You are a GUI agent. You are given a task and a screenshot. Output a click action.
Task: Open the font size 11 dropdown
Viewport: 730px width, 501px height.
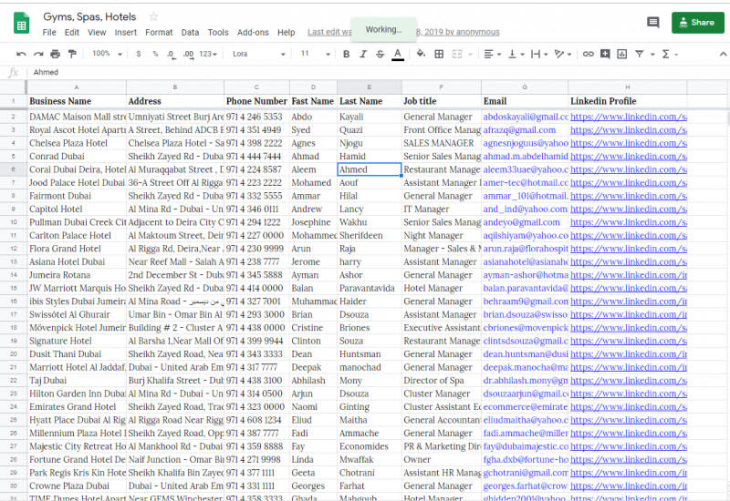(x=311, y=54)
